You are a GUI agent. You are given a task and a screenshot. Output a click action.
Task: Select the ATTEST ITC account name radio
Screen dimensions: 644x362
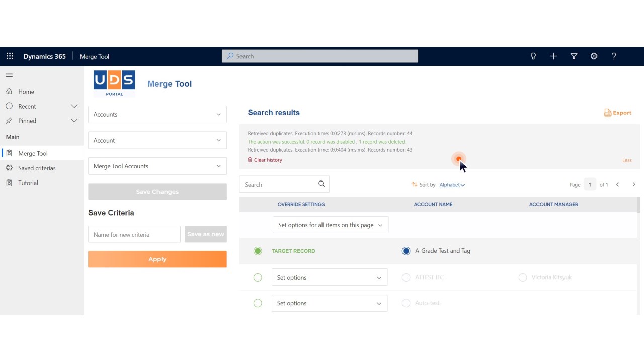406,277
